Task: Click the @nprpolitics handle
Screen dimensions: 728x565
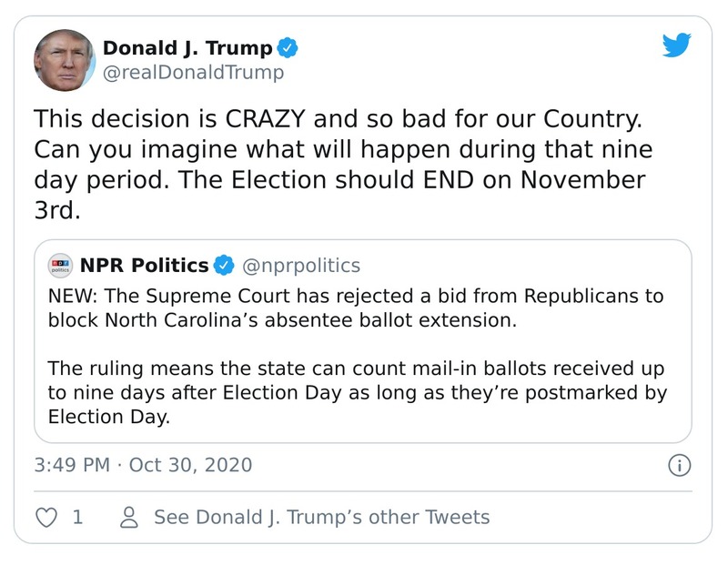Action: (302, 265)
